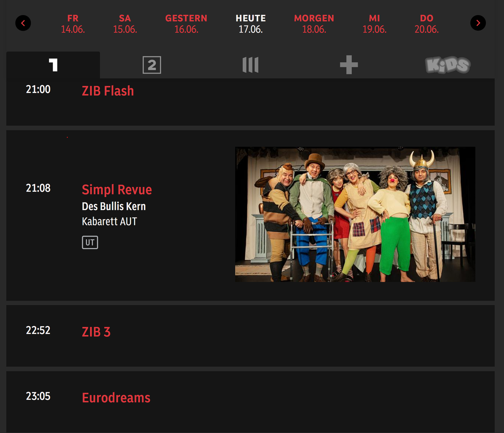Select ORF Kids channel logo
Image resolution: width=504 pixels, height=433 pixels.
pyautogui.click(x=448, y=65)
